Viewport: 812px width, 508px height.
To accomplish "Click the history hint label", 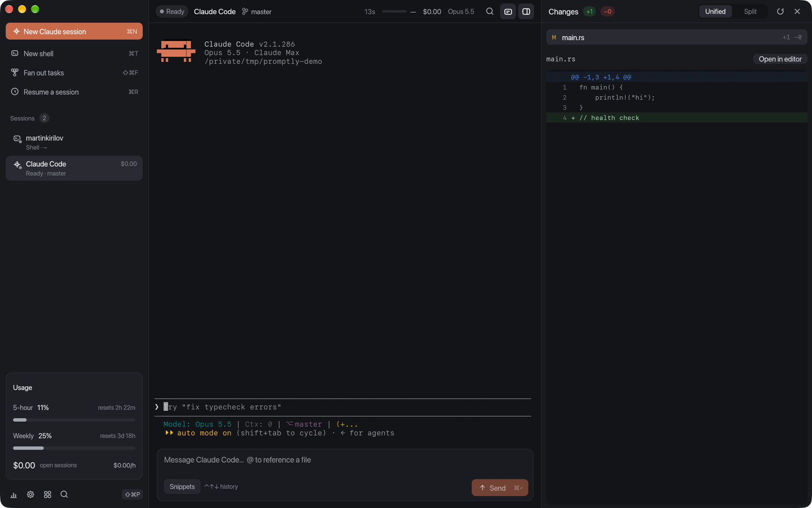I will tap(221, 486).
